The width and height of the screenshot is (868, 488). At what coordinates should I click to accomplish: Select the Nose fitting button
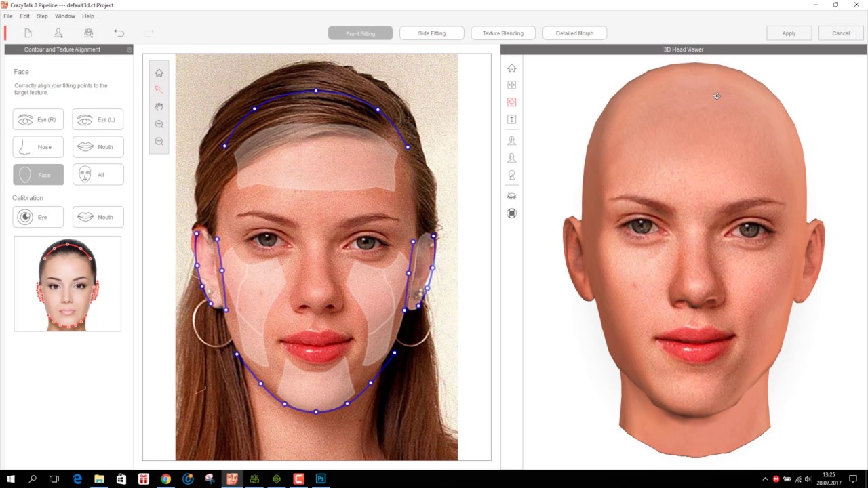38,146
